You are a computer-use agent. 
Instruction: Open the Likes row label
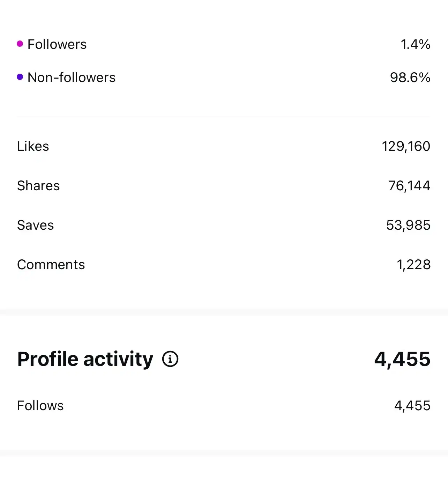33,146
